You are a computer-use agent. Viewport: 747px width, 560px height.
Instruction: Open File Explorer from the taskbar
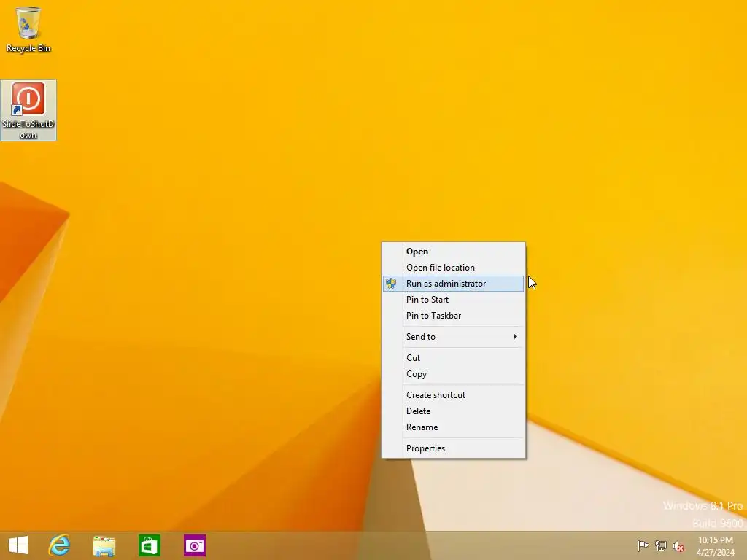click(x=104, y=545)
